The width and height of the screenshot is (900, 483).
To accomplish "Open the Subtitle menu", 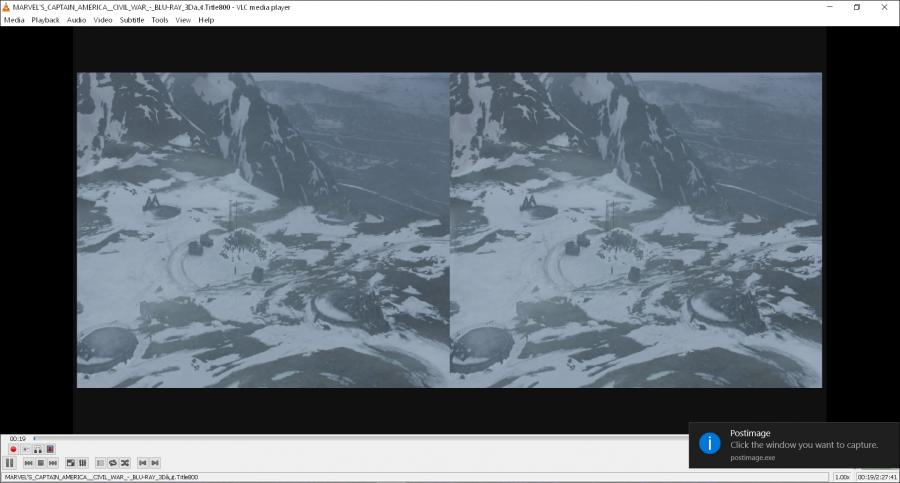I will (x=131, y=20).
